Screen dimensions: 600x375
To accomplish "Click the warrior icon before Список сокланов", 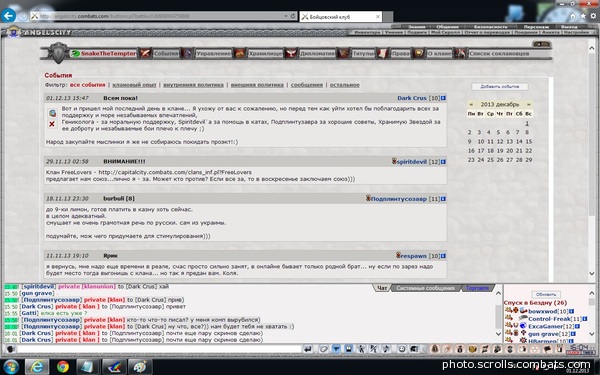I will (461, 54).
